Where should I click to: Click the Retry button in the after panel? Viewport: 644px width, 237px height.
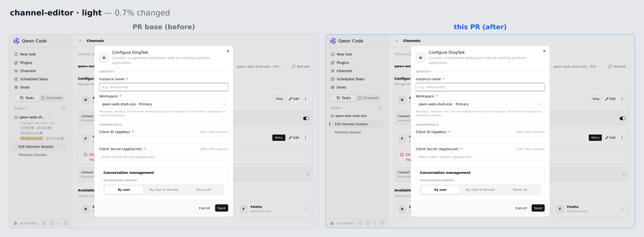[595, 138]
